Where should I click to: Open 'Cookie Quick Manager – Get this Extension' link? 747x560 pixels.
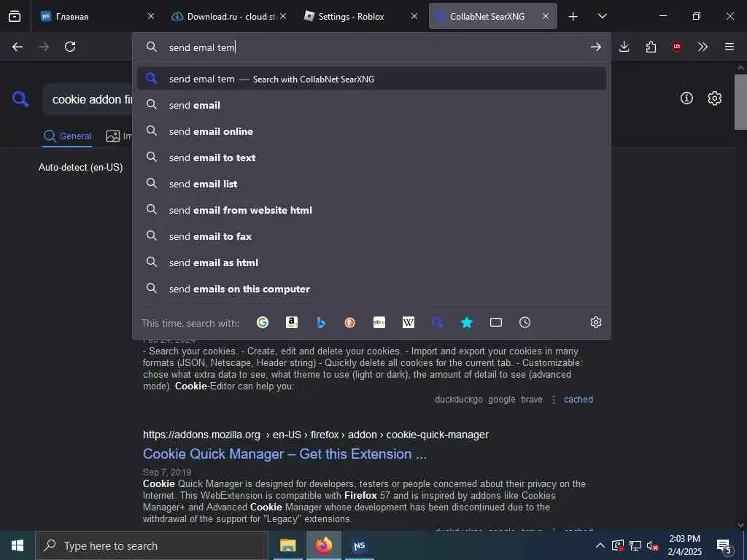coord(285,454)
